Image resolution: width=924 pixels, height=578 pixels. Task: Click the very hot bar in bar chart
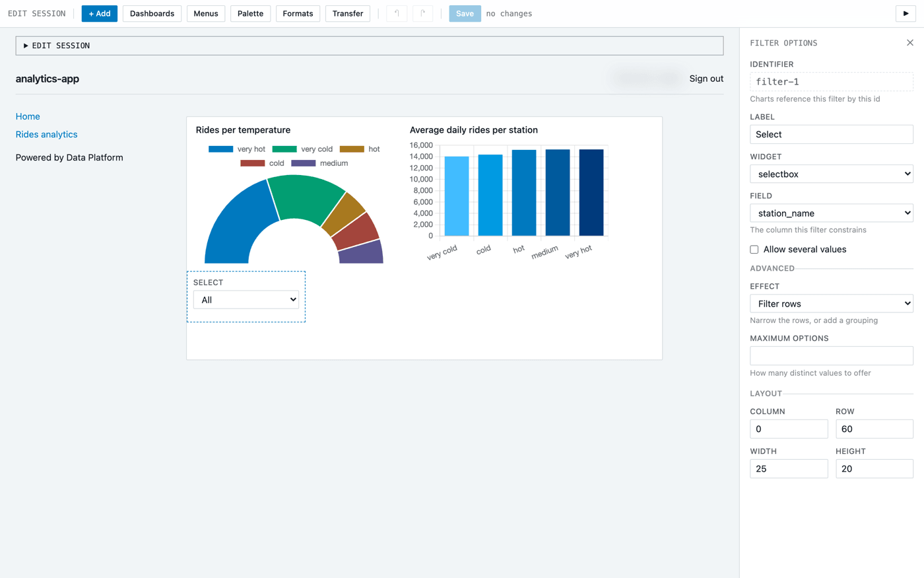(591, 192)
